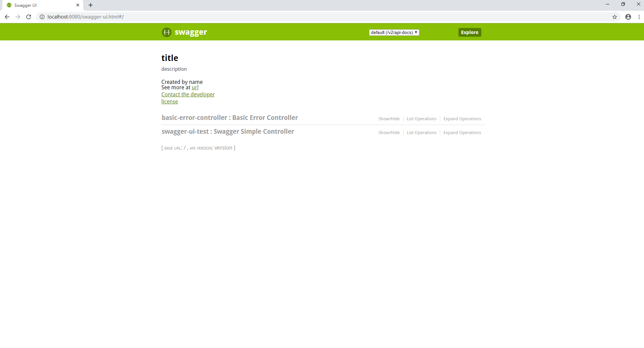Click Show/Hide for swagger-ui-test
The width and height of the screenshot is (644, 348).
click(389, 133)
